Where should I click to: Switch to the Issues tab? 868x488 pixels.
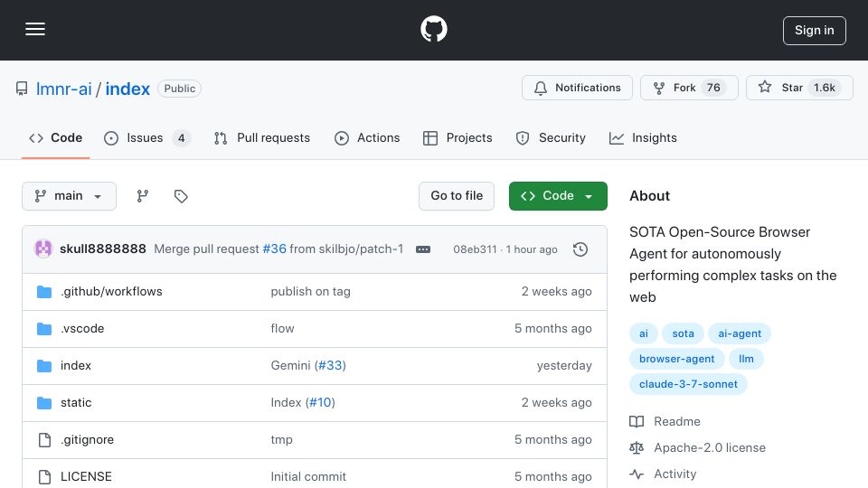tap(146, 137)
